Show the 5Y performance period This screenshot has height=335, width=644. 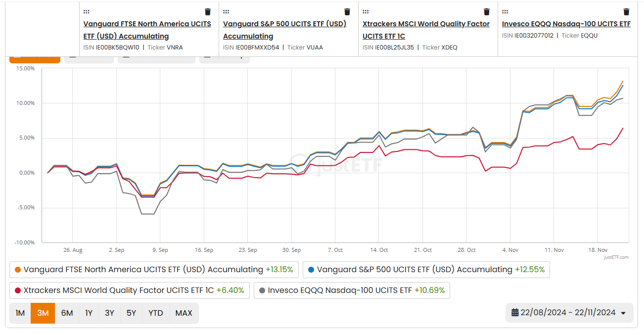tap(131, 313)
